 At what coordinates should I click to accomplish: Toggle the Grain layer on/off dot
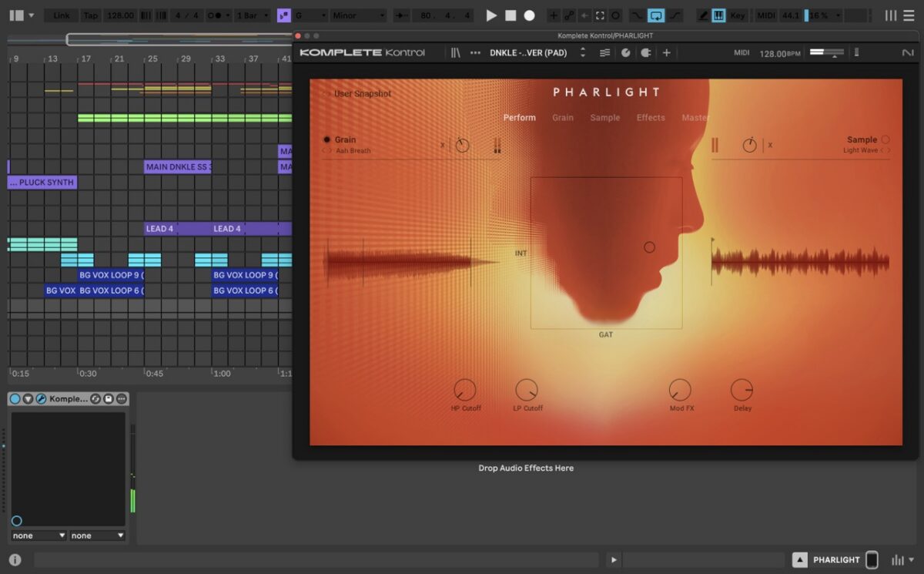pos(326,139)
